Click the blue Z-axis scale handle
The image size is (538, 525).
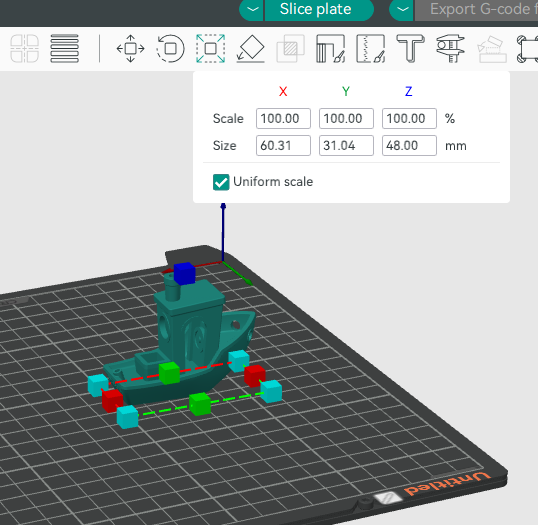point(185,273)
